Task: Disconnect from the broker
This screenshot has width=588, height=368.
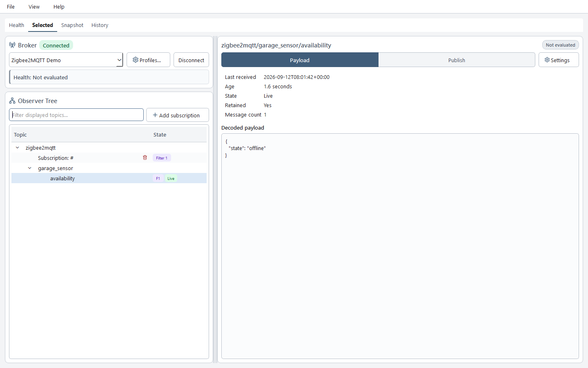Action: tap(191, 60)
